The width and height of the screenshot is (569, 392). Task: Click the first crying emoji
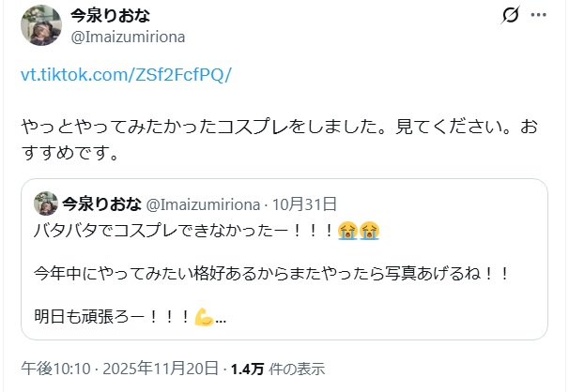click(348, 229)
